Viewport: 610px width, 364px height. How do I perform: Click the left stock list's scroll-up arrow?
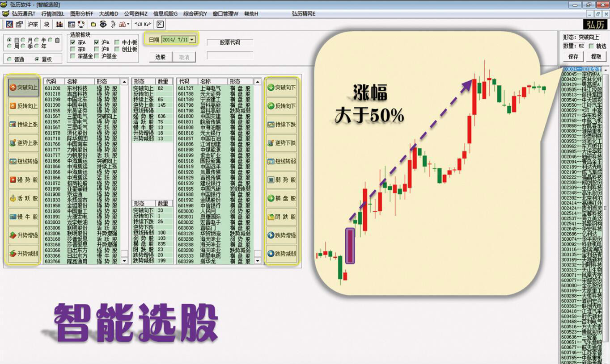[x=124, y=82]
